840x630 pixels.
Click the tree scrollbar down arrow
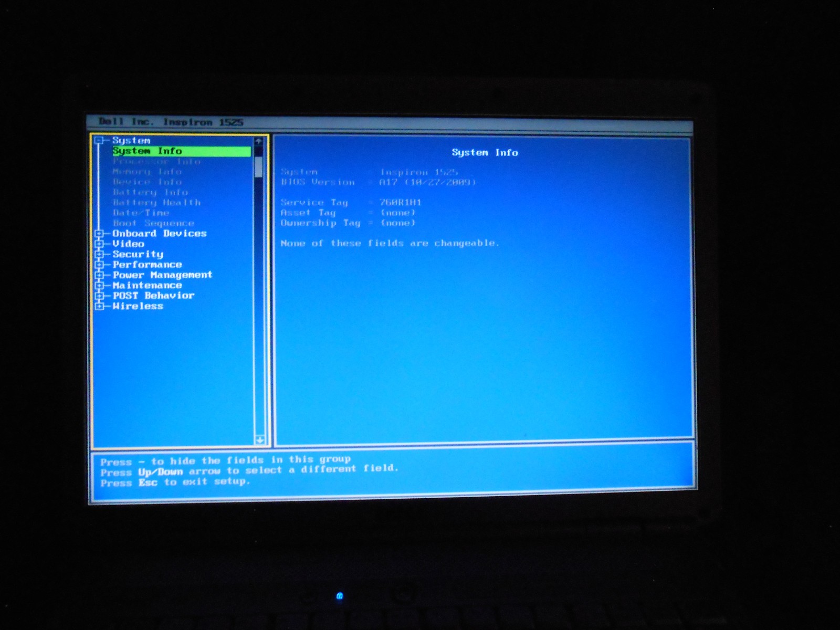point(259,440)
